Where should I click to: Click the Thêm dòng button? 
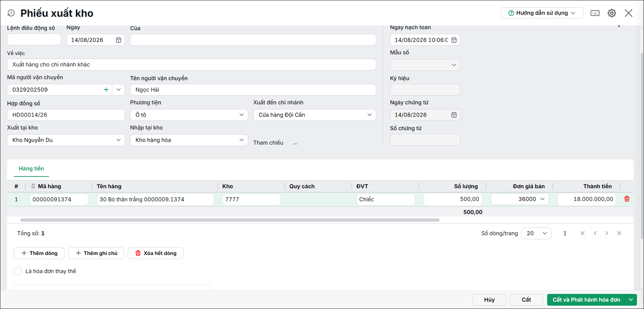tap(40, 253)
